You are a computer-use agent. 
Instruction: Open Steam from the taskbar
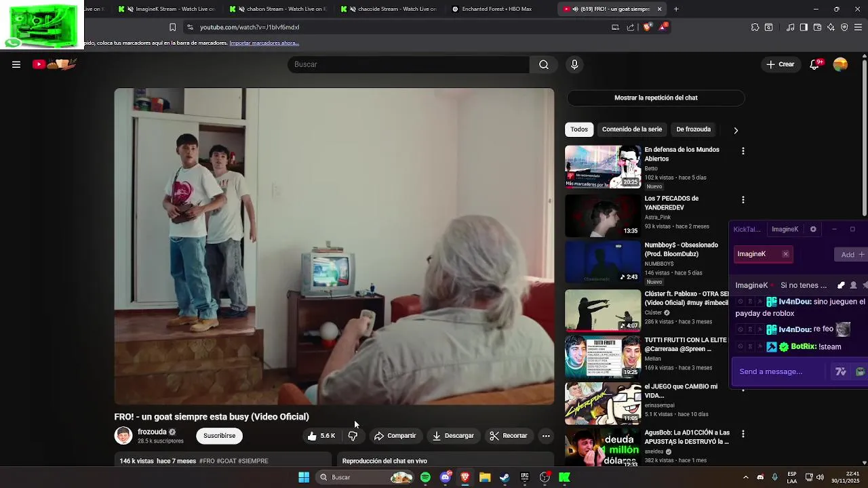point(505,477)
